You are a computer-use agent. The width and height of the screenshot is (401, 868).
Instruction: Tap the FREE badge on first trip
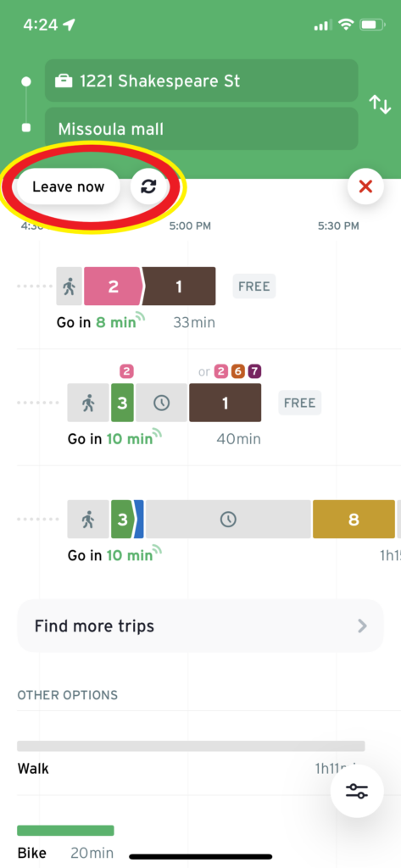[254, 287]
